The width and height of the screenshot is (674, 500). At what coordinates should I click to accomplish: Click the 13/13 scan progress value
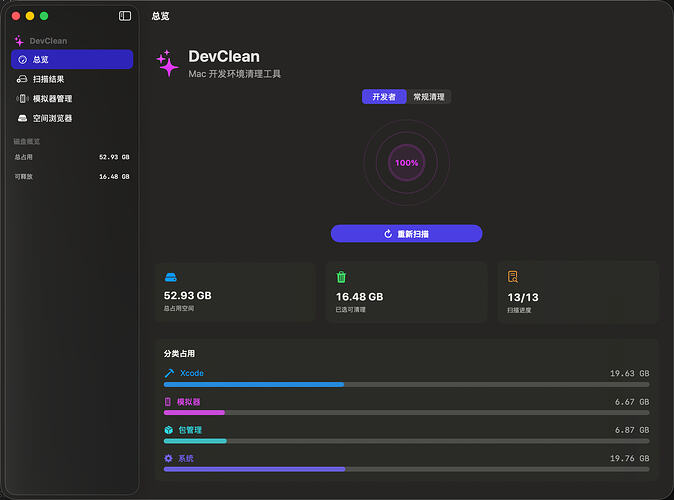coord(523,297)
